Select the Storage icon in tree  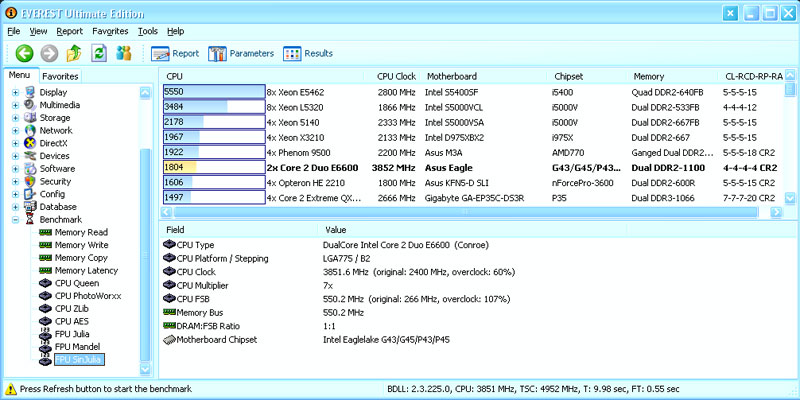tap(30, 118)
